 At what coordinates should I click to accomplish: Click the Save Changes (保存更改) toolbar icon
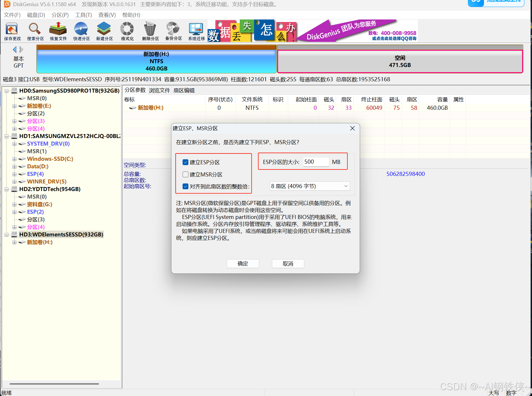(12, 31)
